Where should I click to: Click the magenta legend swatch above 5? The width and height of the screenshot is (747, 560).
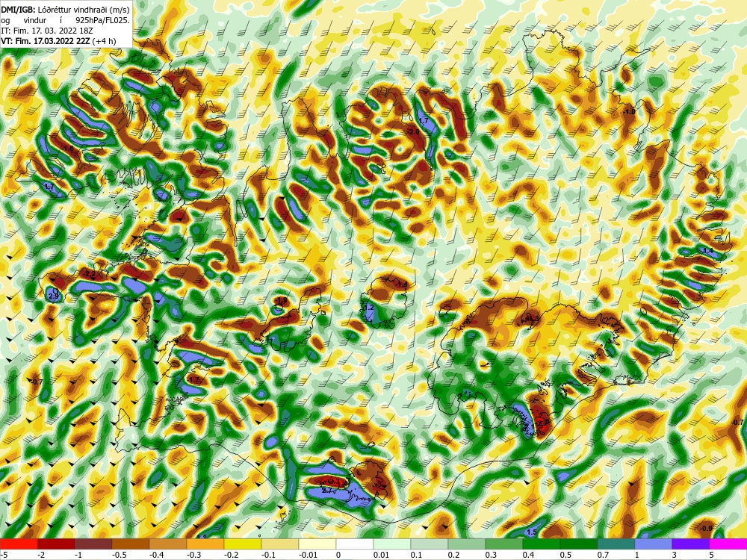point(728,544)
